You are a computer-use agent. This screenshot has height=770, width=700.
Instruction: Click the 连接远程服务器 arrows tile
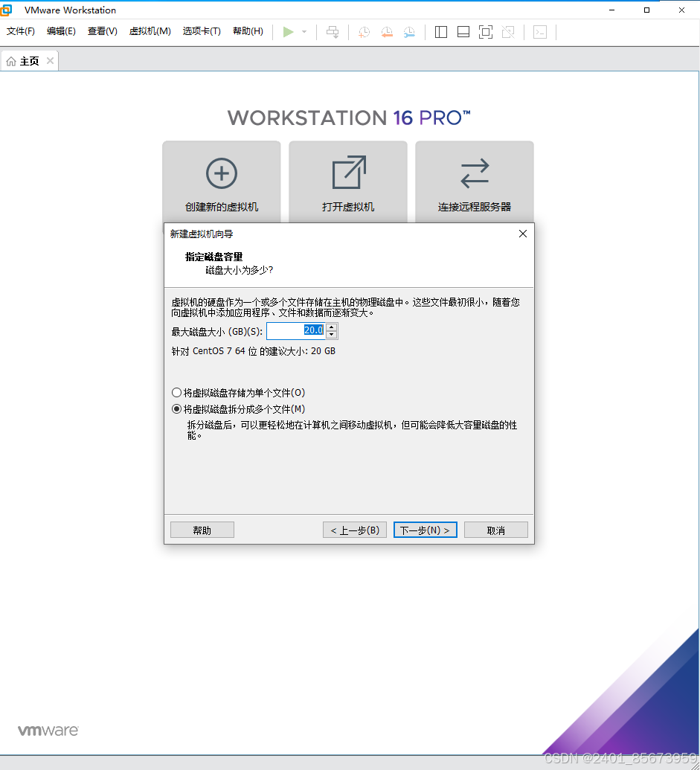pos(475,182)
